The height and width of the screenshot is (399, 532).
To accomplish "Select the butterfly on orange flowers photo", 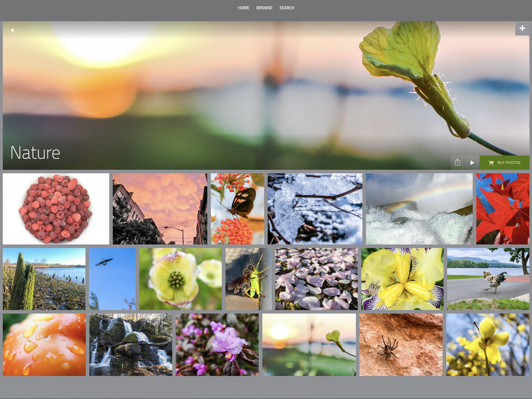I will [237, 209].
